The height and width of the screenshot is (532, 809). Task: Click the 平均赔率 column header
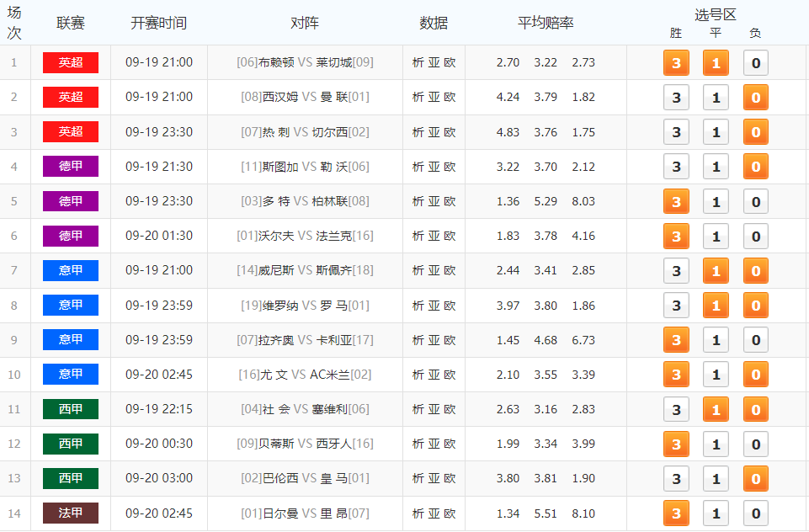[546, 24]
